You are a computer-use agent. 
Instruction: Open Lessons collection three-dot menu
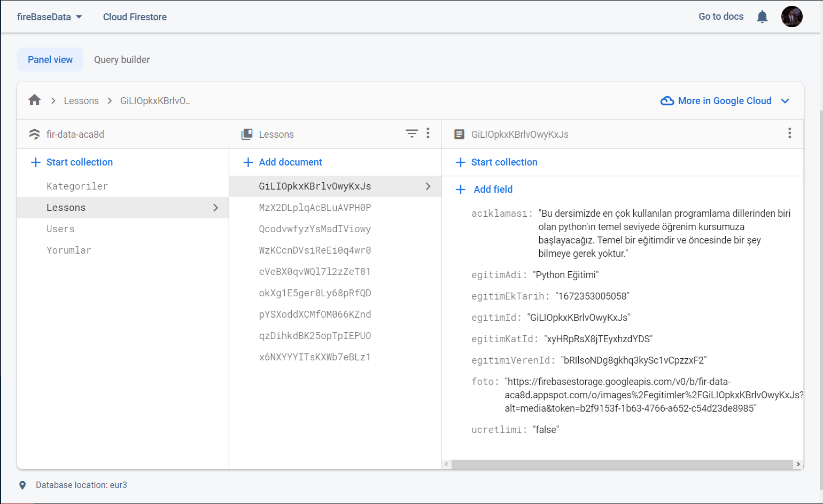[x=428, y=133]
